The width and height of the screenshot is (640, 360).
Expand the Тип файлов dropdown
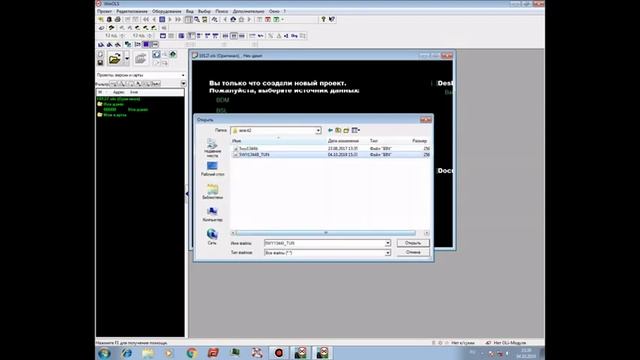(387, 253)
